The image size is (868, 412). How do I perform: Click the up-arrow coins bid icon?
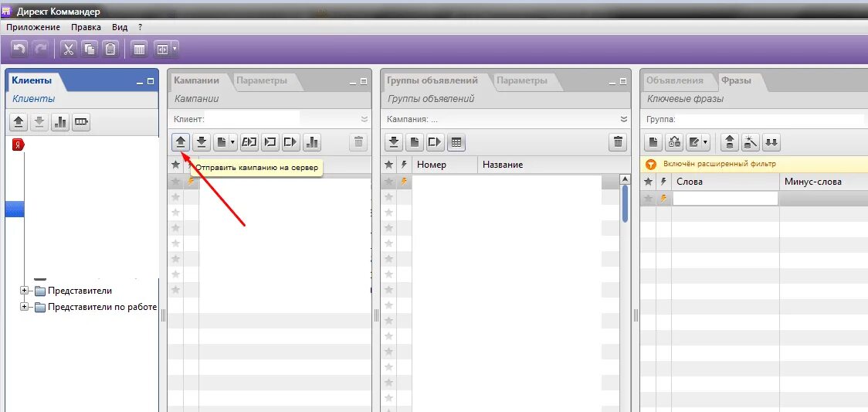pyautogui.click(x=729, y=142)
